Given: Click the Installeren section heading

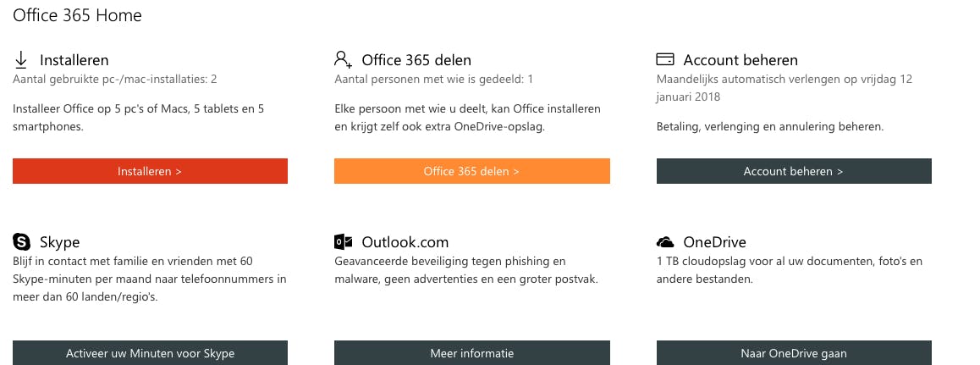Looking at the screenshot, I should (x=74, y=60).
